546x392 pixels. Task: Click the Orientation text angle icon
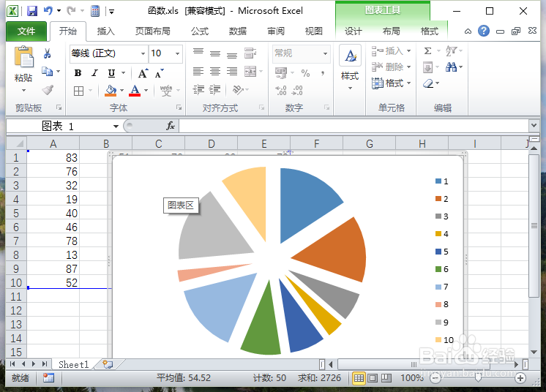pyautogui.click(x=238, y=90)
